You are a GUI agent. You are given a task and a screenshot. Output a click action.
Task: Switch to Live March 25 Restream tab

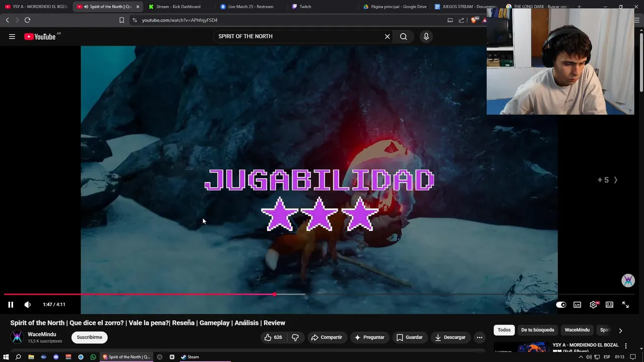coord(252,7)
